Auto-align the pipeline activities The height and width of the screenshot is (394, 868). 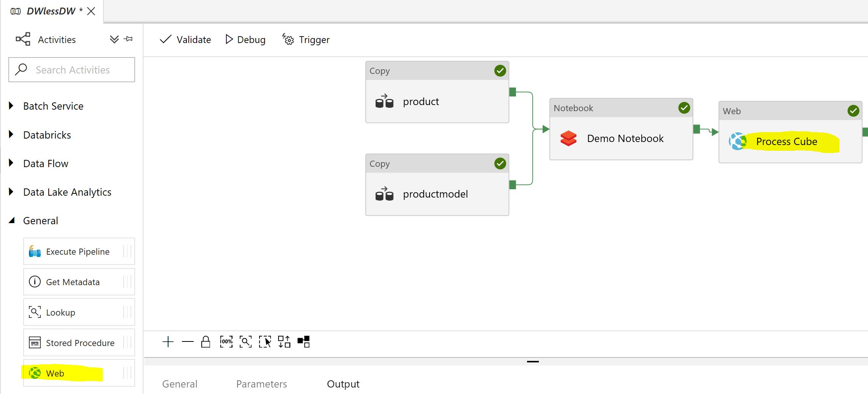click(284, 342)
